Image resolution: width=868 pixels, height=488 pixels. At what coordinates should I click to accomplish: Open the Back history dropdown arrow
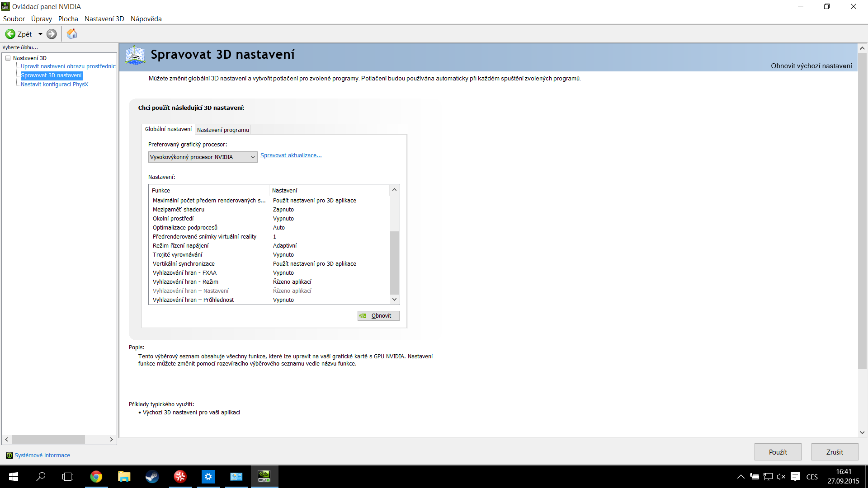point(40,34)
